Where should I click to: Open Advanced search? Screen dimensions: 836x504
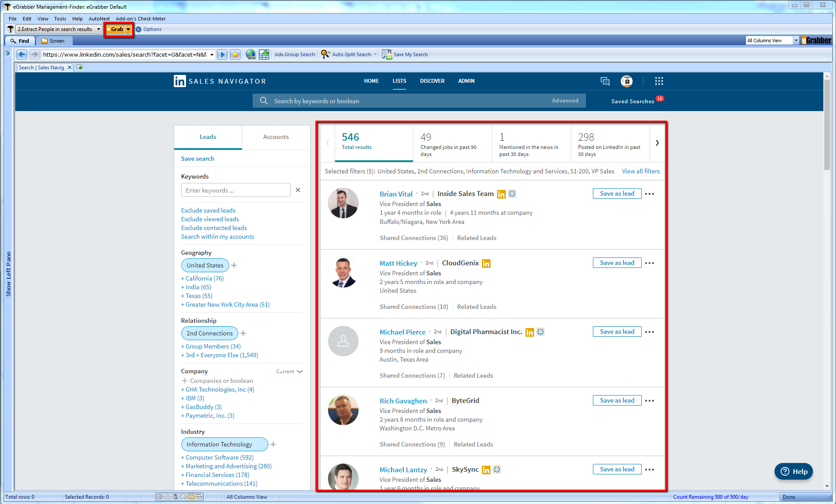pyautogui.click(x=565, y=101)
